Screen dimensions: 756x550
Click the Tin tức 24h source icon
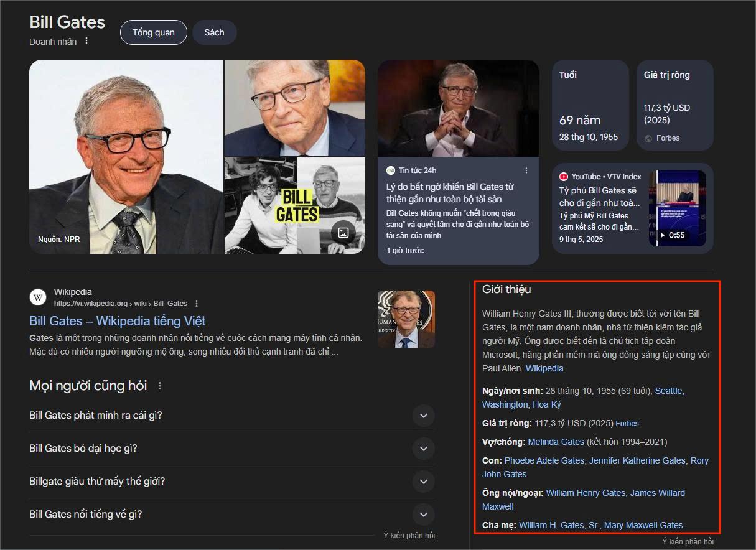pos(391,170)
